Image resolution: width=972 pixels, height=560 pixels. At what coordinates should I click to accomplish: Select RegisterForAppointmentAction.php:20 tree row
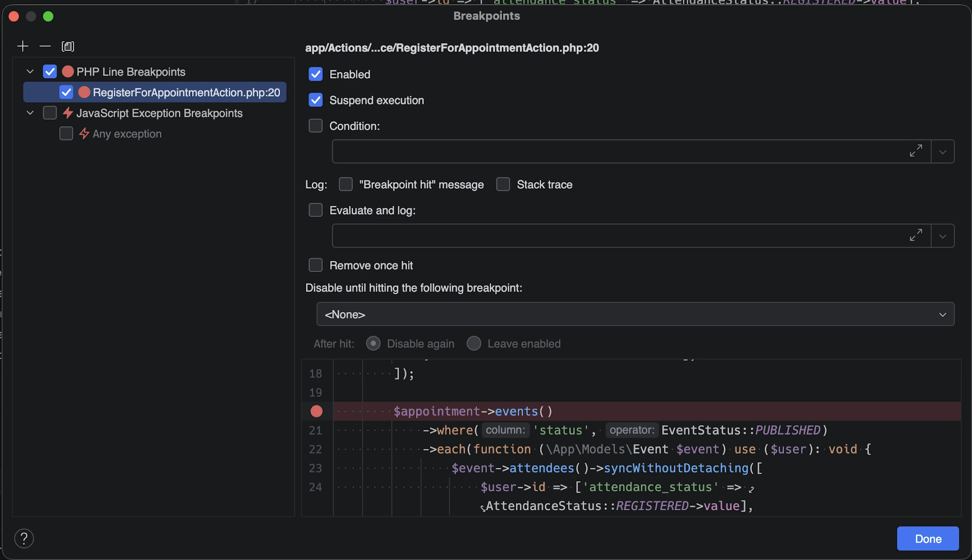click(155, 92)
